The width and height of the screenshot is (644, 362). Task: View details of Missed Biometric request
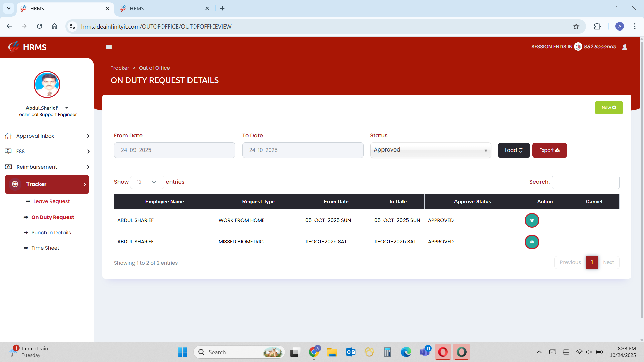[x=532, y=242]
